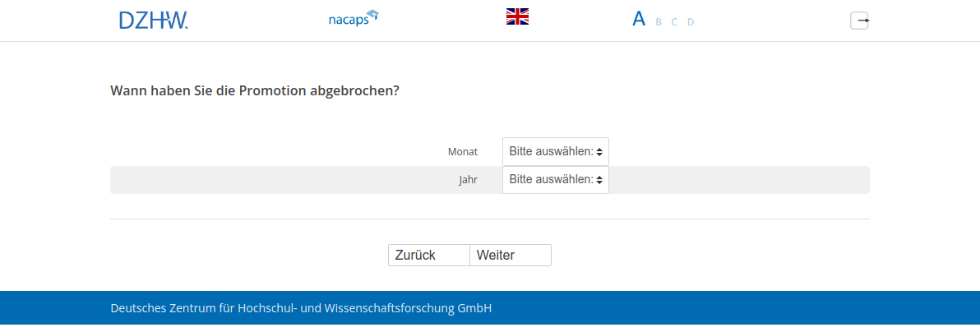The image size is (980, 332).
Task: Select the letter C option
Action: point(675,22)
